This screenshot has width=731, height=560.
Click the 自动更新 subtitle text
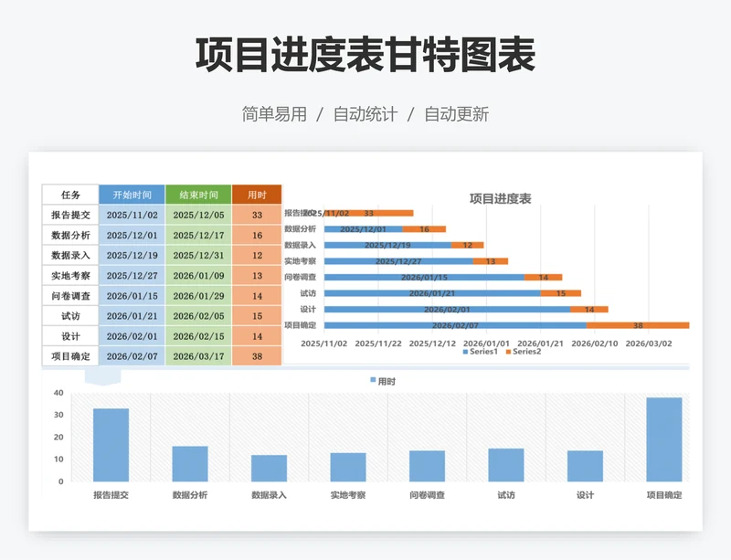click(x=456, y=114)
